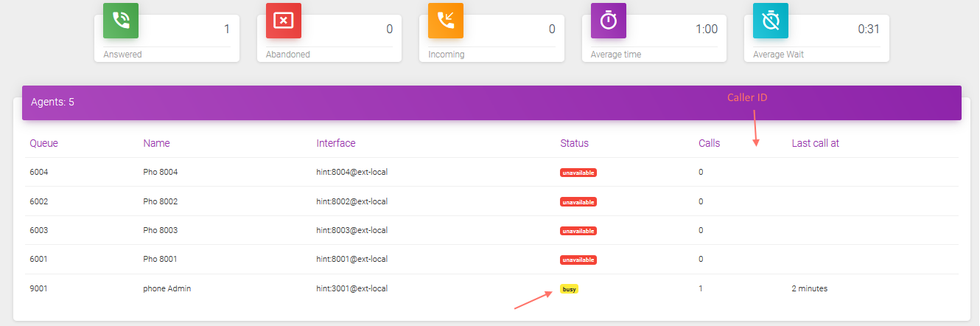Click agent name phone Admin
This screenshot has width=980, height=326.
[167, 288]
